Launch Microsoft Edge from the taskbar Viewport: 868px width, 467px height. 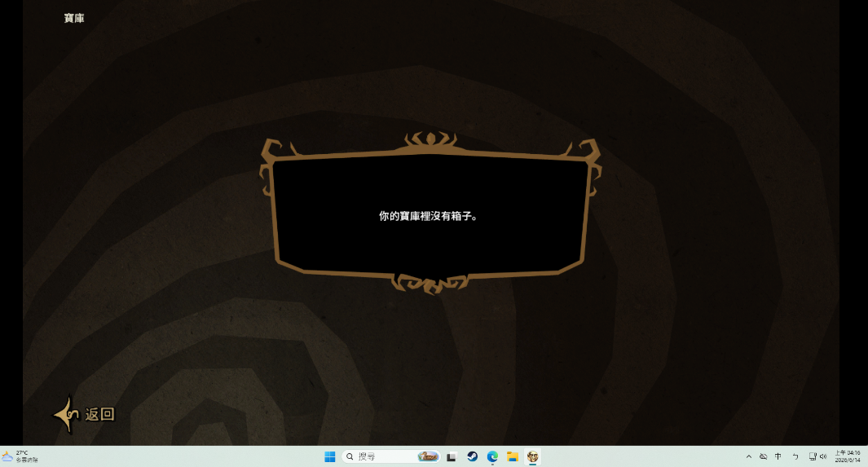492,456
